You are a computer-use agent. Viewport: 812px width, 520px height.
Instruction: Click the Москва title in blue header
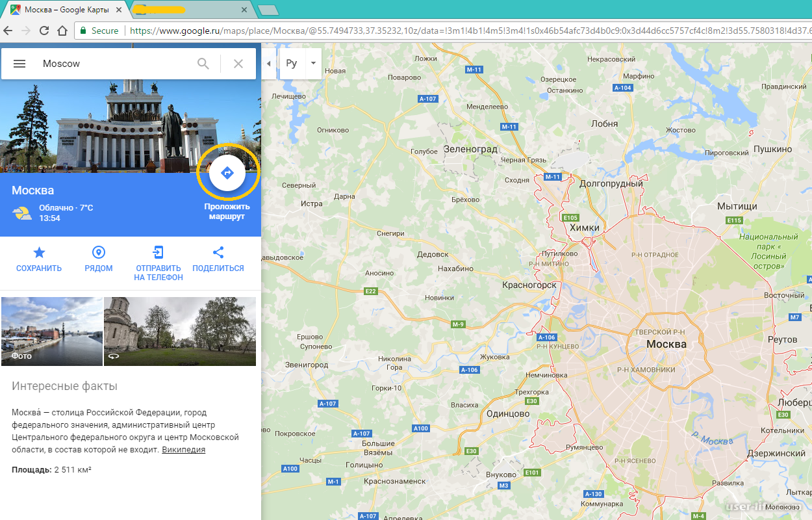coord(32,190)
